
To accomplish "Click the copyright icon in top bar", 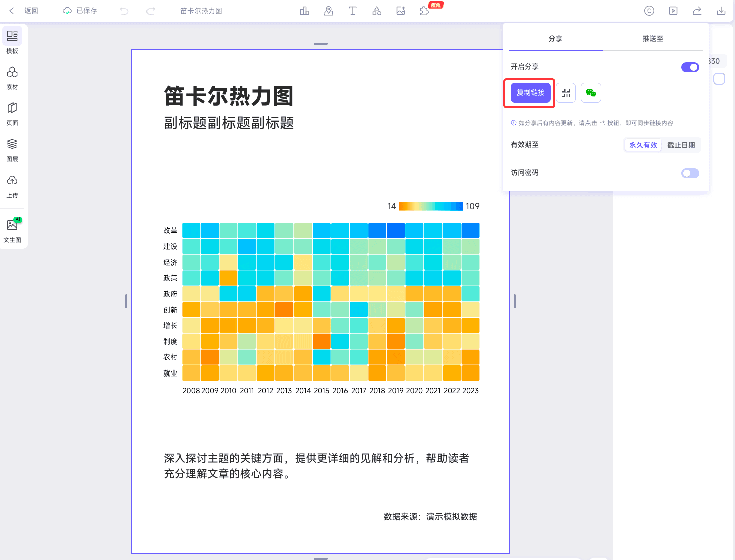I will click(x=649, y=11).
